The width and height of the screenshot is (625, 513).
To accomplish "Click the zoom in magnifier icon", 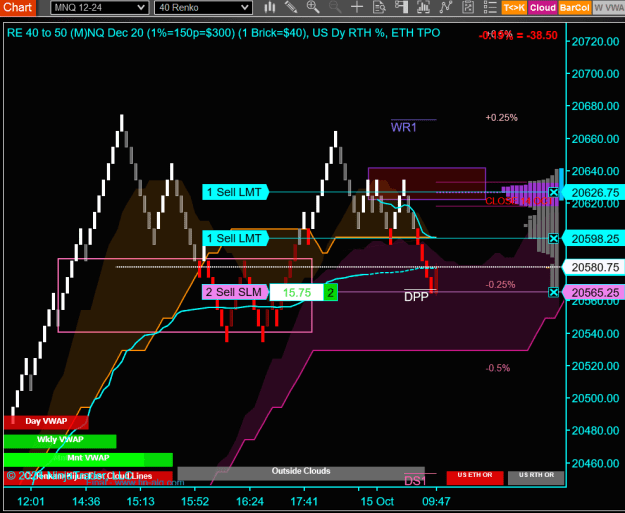I will coord(313,7).
